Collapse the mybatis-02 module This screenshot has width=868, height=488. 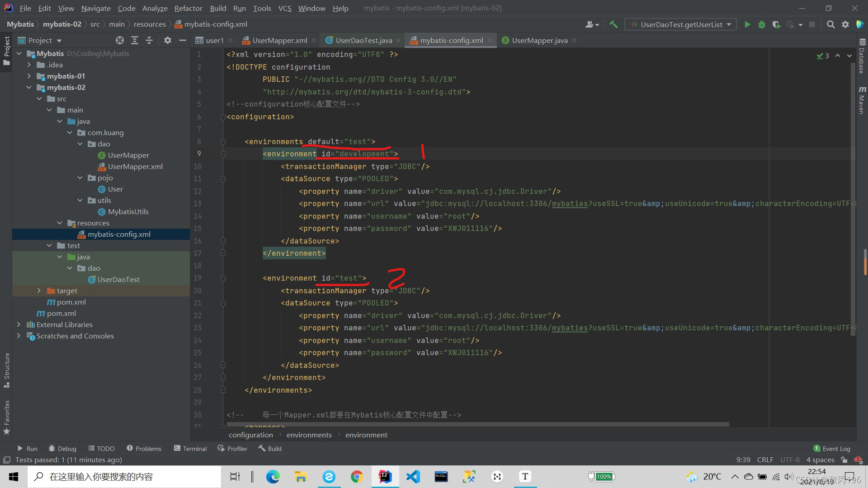point(29,87)
